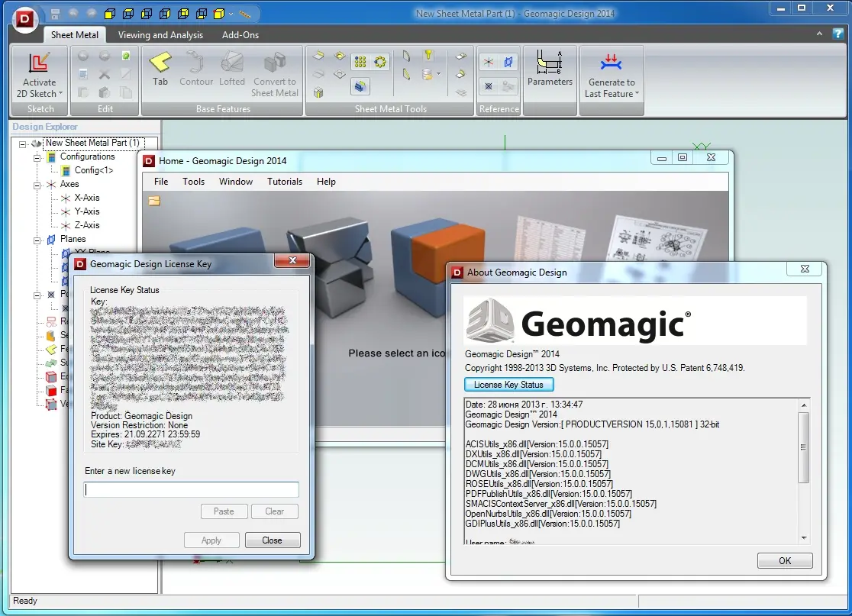The height and width of the screenshot is (616, 852).
Task: Click the insert axis icon in Reference group
Action: 489,63
